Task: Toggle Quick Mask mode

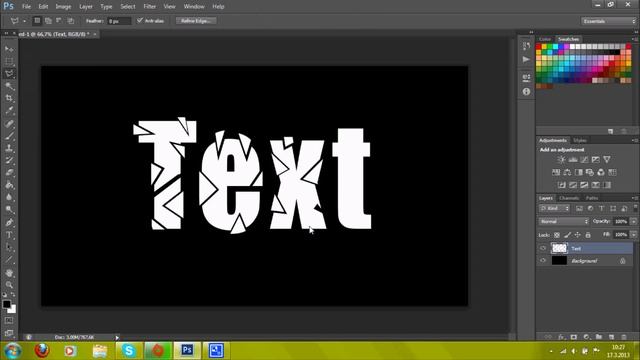Action: pos(9,321)
